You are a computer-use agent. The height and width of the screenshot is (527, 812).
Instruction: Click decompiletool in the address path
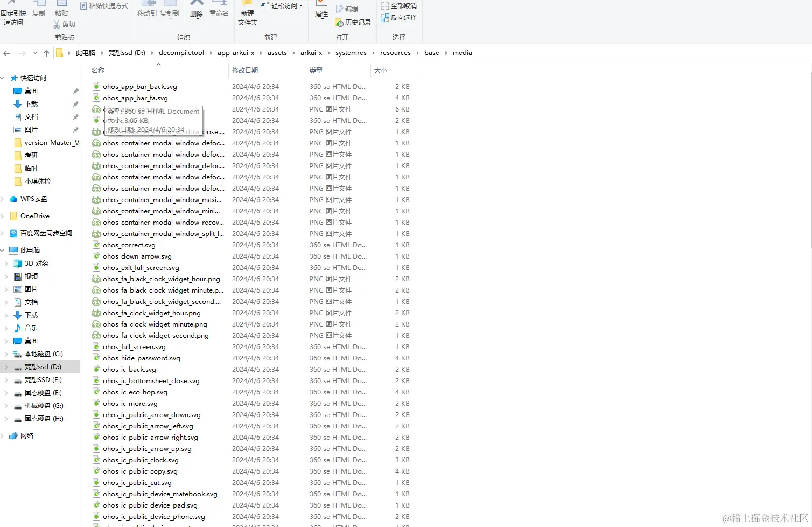tap(181, 53)
